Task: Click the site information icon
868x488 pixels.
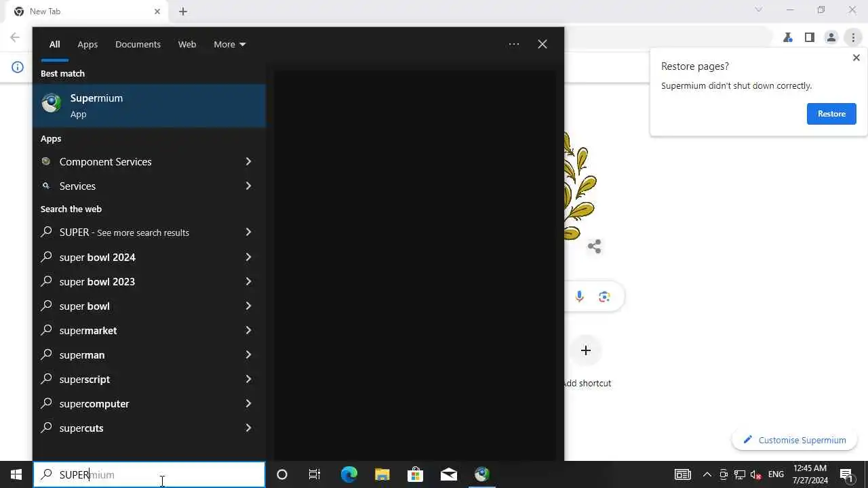Action: pyautogui.click(x=18, y=66)
